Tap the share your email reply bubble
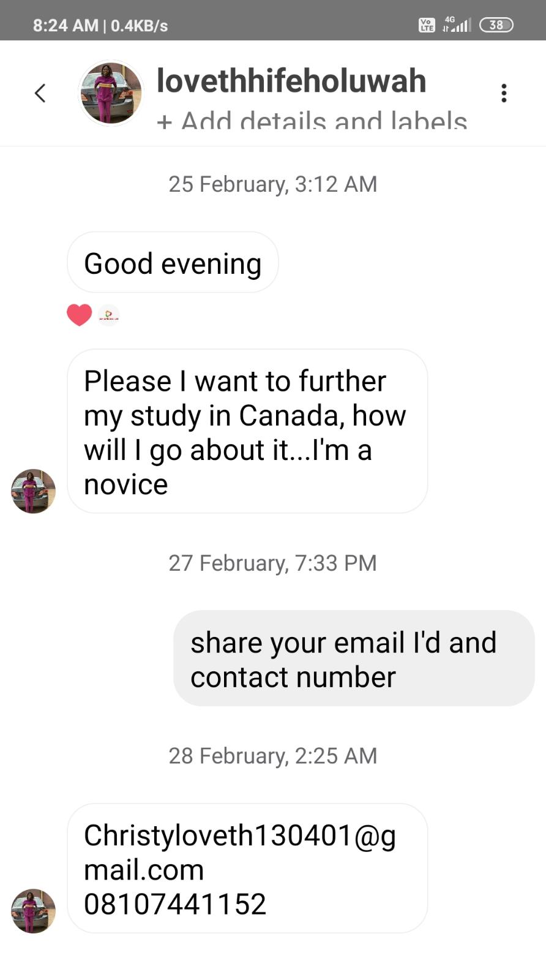The image size is (546, 980). pyautogui.click(x=353, y=659)
